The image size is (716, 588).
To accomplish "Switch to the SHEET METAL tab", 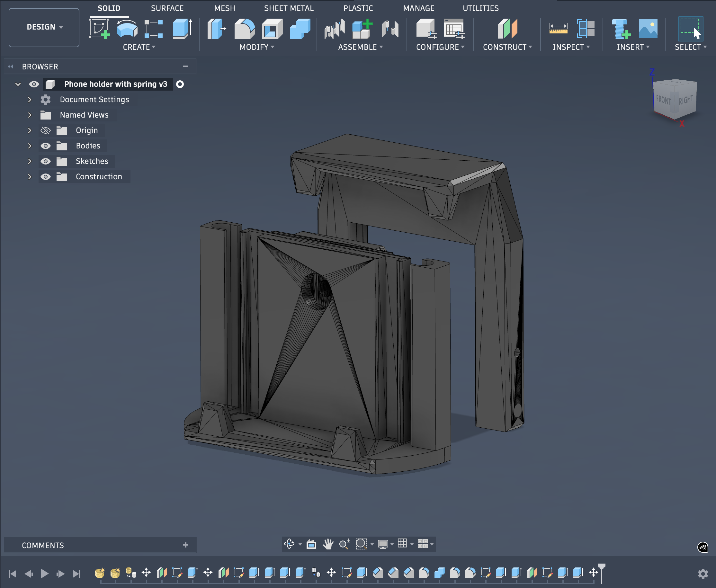I will [289, 8].
